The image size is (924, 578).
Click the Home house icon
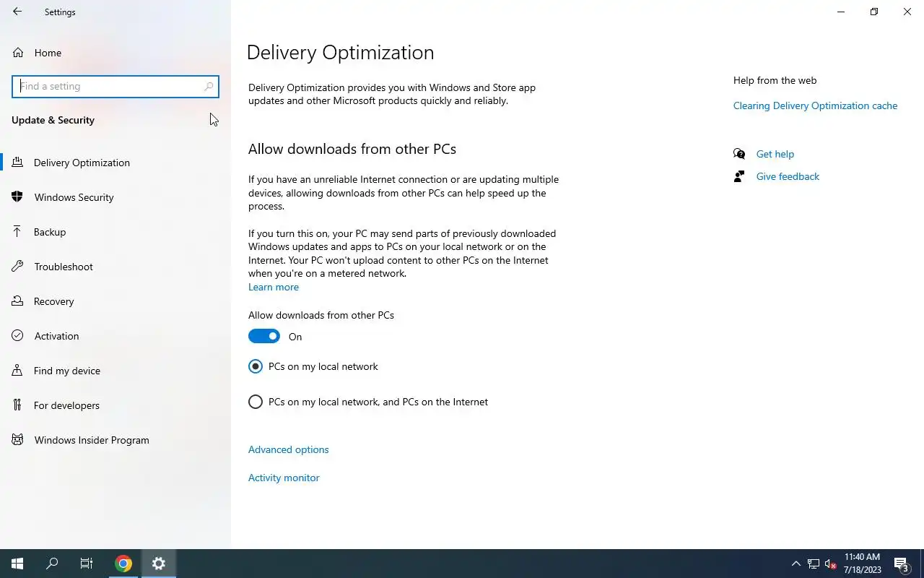[x=18, y=53]
